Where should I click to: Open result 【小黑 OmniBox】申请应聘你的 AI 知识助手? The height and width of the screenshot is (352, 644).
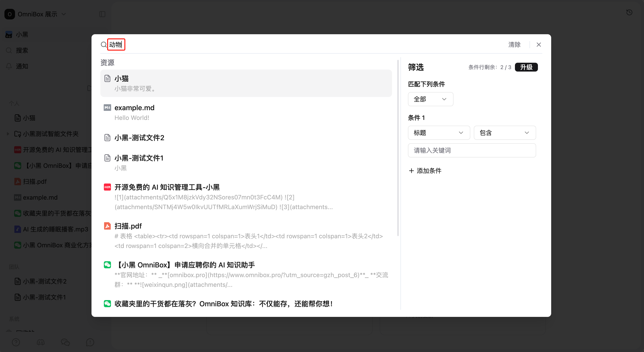[x=246, y=274]
